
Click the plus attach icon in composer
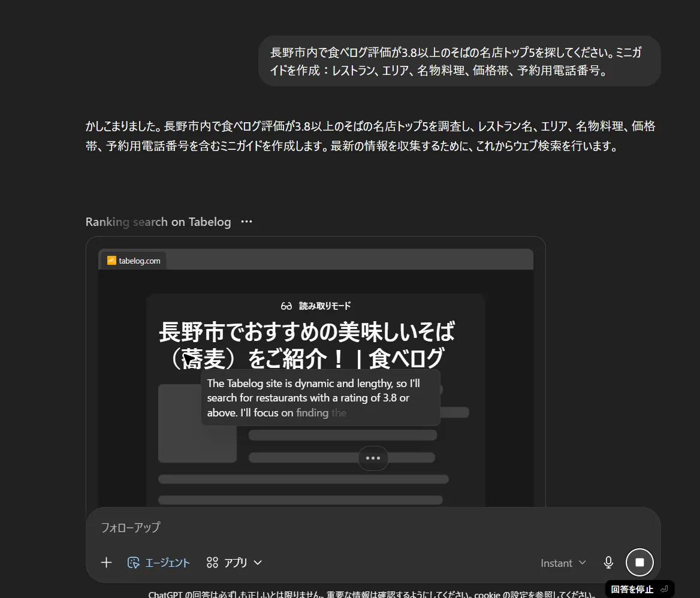pyautogui.click(x=106, y=562)
